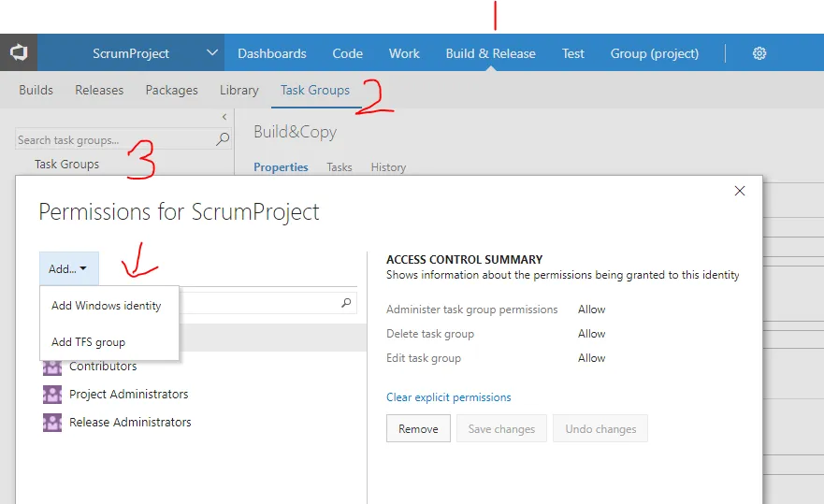Image resolution: width=824 pixels, height=504 pixels.
Task: Click the Permissions for ScrumProject title
Action: pyautogui.click(x=179, y=212)
